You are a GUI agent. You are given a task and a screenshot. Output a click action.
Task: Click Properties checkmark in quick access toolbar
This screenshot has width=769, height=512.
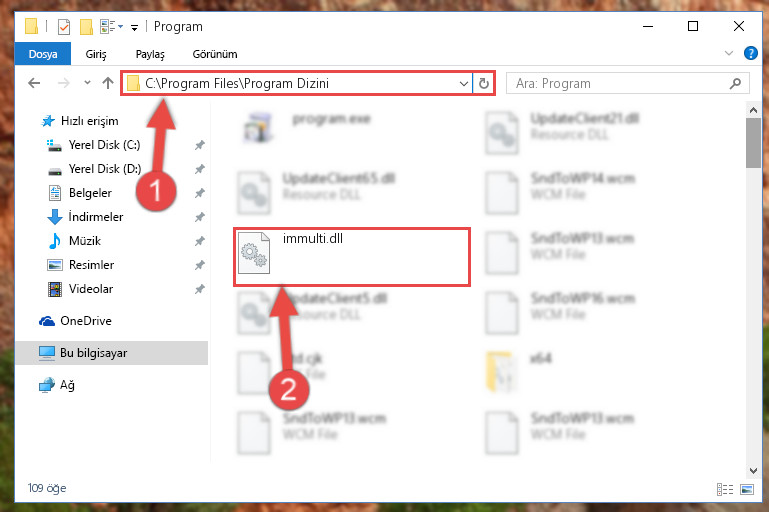point(64,26)
